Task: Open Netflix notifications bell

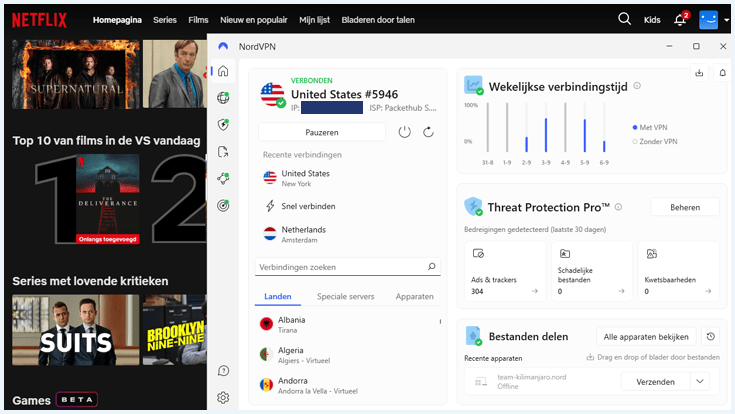Action: 680,20
